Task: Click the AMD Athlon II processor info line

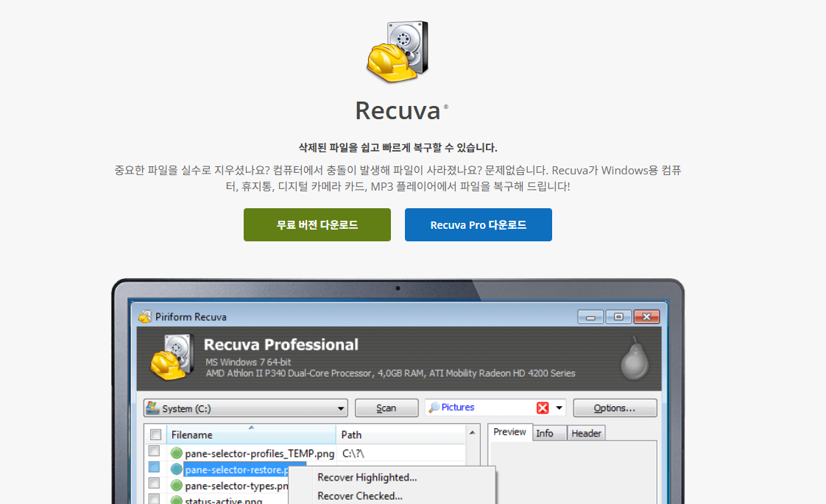Action: tap(390, 373)
